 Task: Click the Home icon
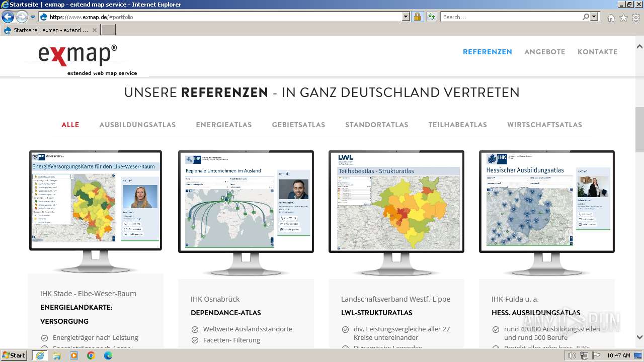(x=611, y=18)
